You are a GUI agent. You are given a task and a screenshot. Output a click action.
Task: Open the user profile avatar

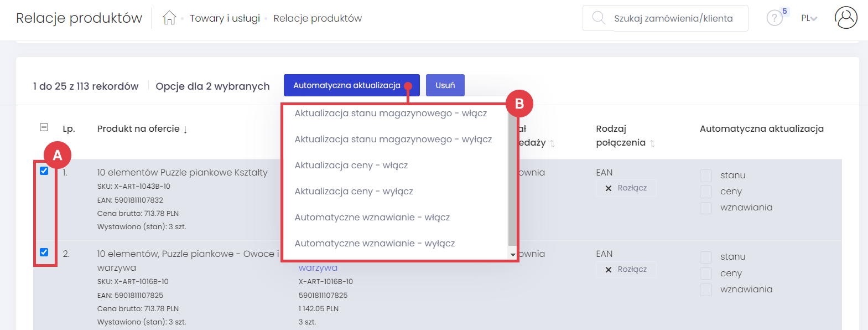click(845, 18)
